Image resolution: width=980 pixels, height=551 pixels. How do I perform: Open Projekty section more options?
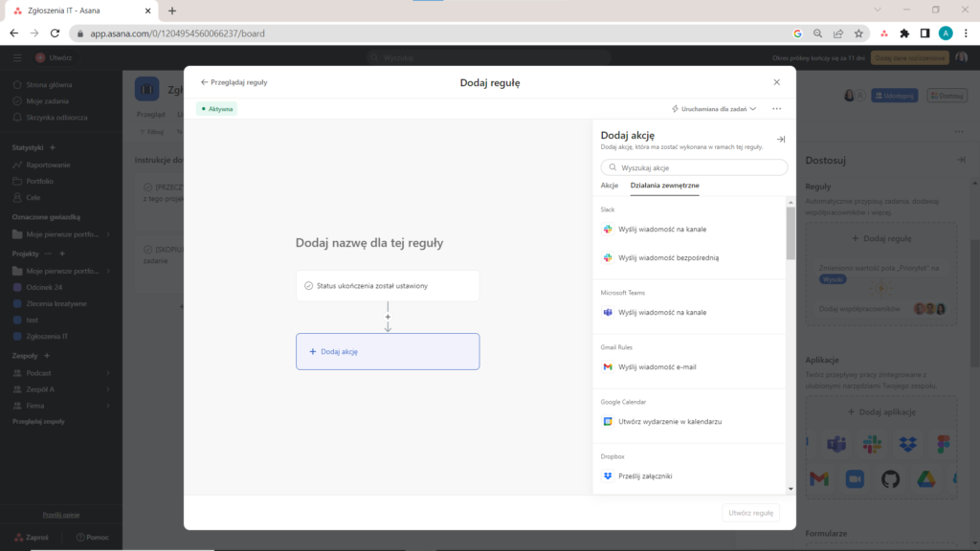[x=48, y=253]
